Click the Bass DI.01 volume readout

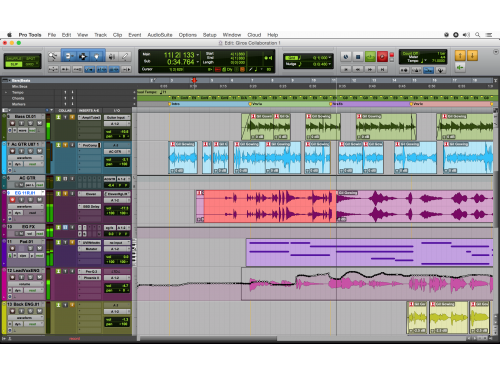tap(117, 132)
